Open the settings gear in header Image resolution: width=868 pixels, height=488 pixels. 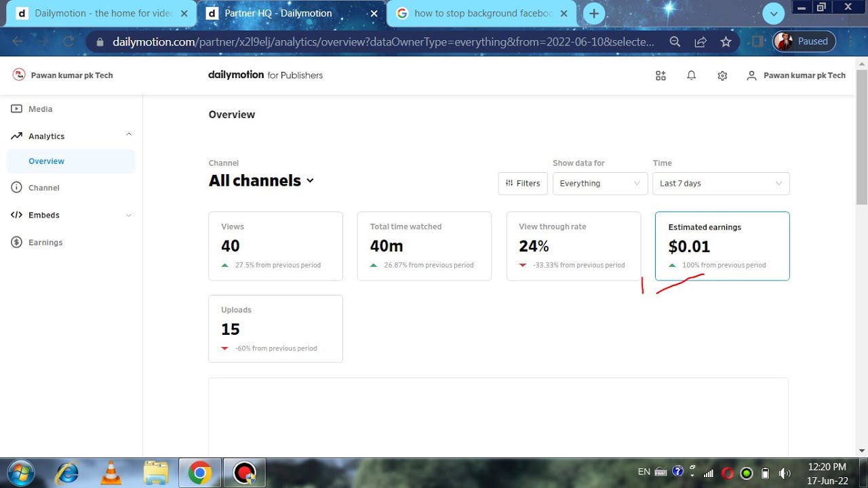[722, 76]
